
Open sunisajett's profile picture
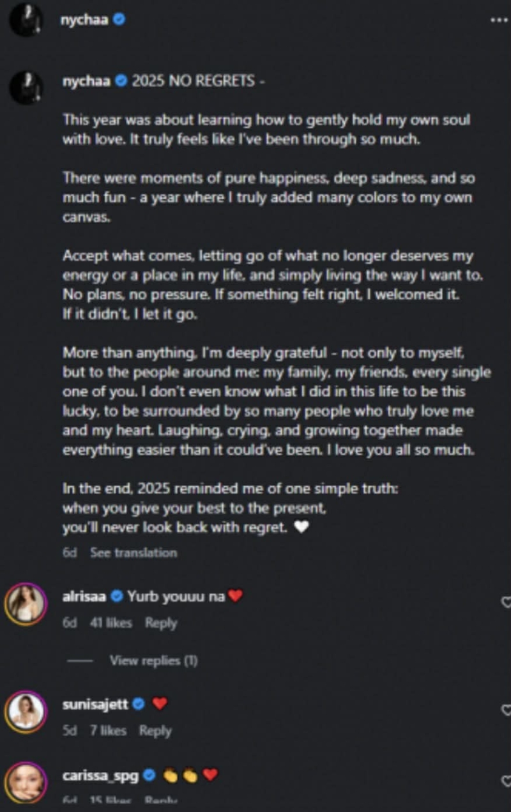(26, 711)
